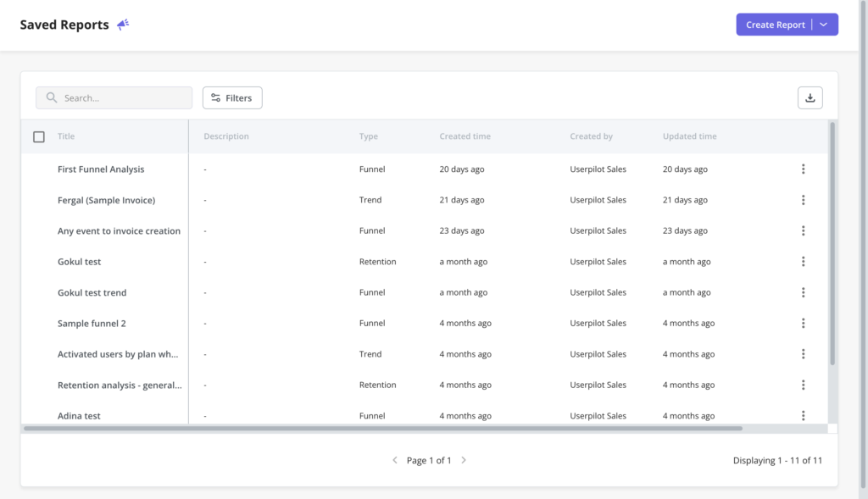This screenshot has height=499, width=868.
Task: Click the download export icon button
Action: (810, 98)
